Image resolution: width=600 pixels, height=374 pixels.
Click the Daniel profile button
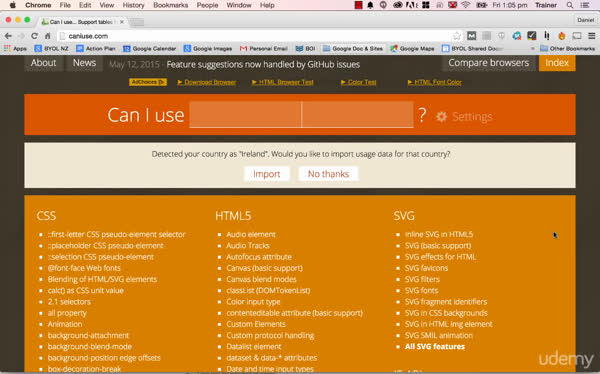(x=585, y=20)
